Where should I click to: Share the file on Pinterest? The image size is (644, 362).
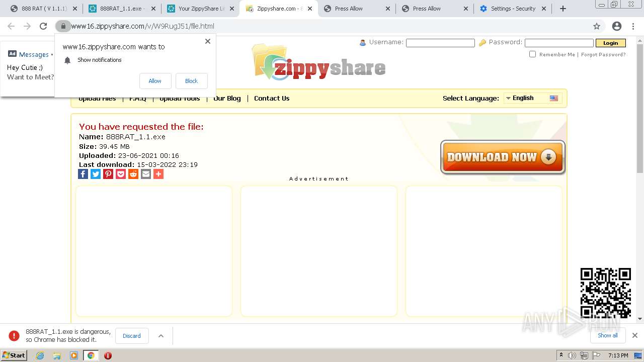(x=108, y=174)
